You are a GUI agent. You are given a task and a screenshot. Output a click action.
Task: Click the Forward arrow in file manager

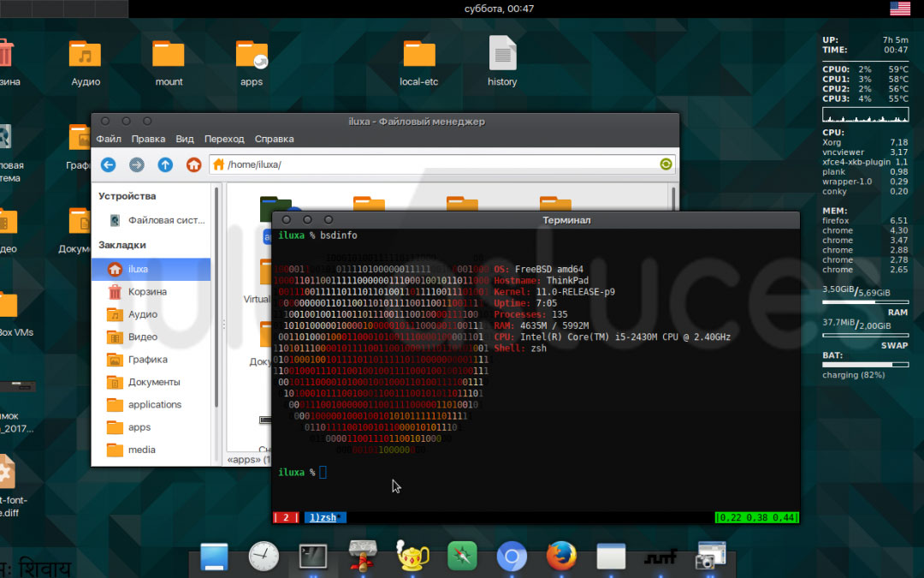point(136,164)
